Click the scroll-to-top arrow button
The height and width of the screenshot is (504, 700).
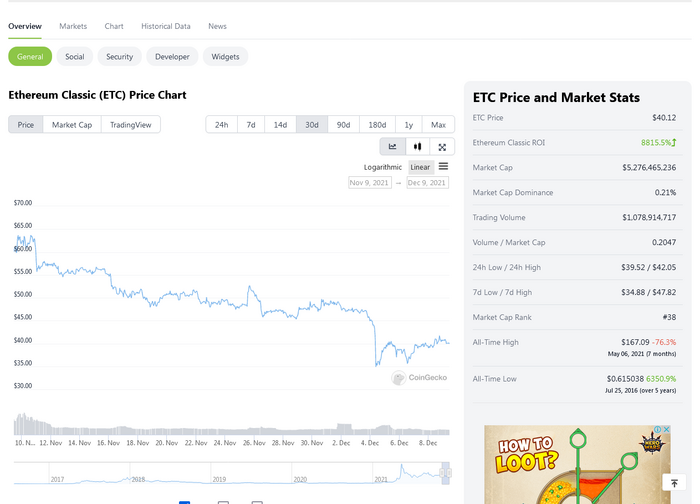(675, 483)
